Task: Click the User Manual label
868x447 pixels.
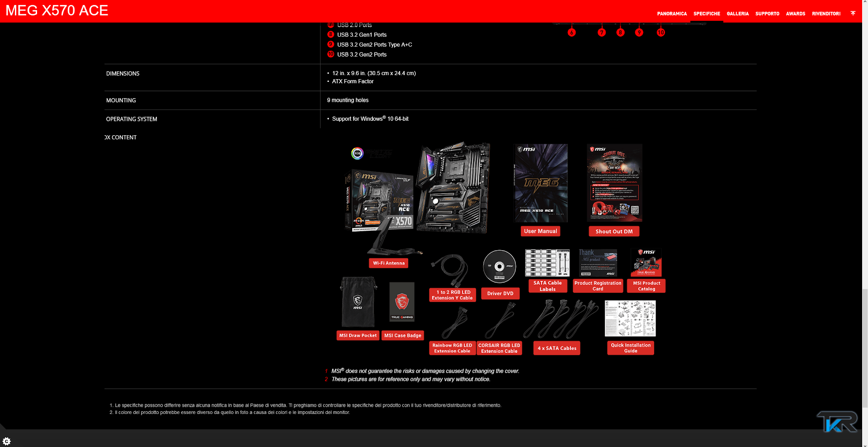Action: [541, 231]
